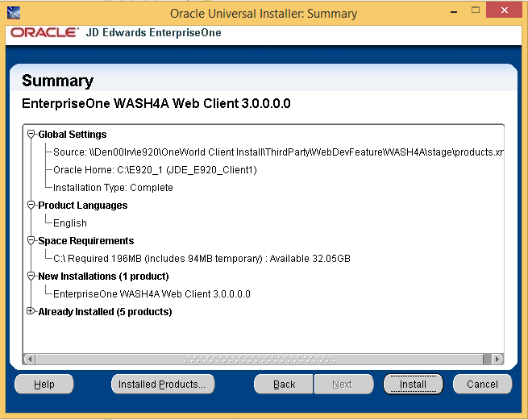528x420 pixels.
Task: Click the Next button
Action: click(344, 384)
